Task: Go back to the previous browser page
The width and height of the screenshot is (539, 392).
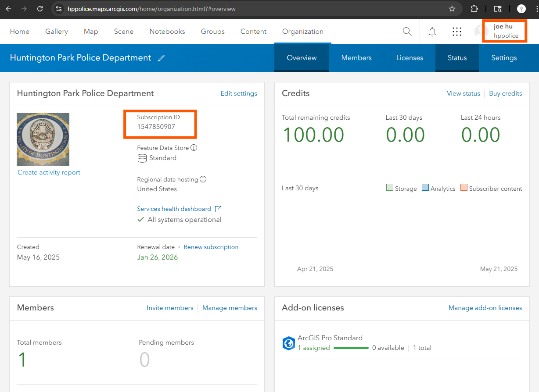Action: (x=8, y=9)
